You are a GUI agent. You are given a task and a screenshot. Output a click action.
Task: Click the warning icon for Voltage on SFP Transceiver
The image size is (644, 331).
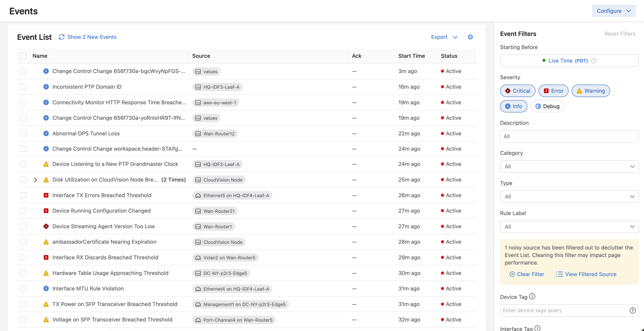[x=46, y=320]
